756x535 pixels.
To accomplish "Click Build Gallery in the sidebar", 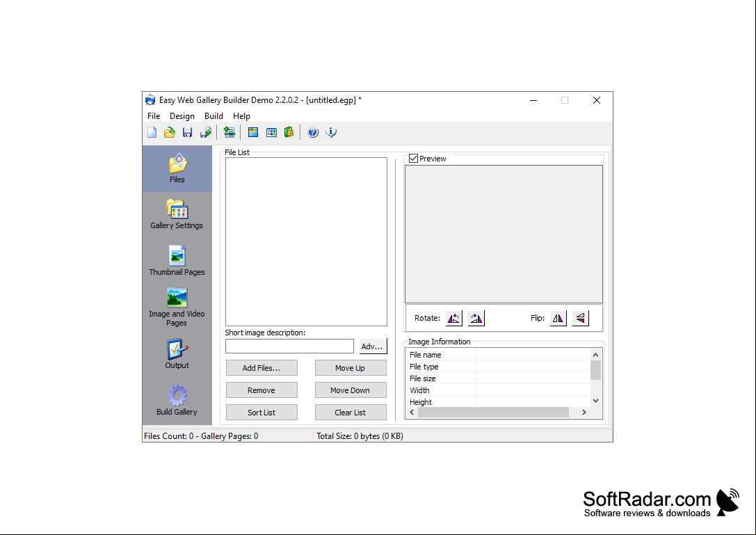I will [x=177, y=401].
